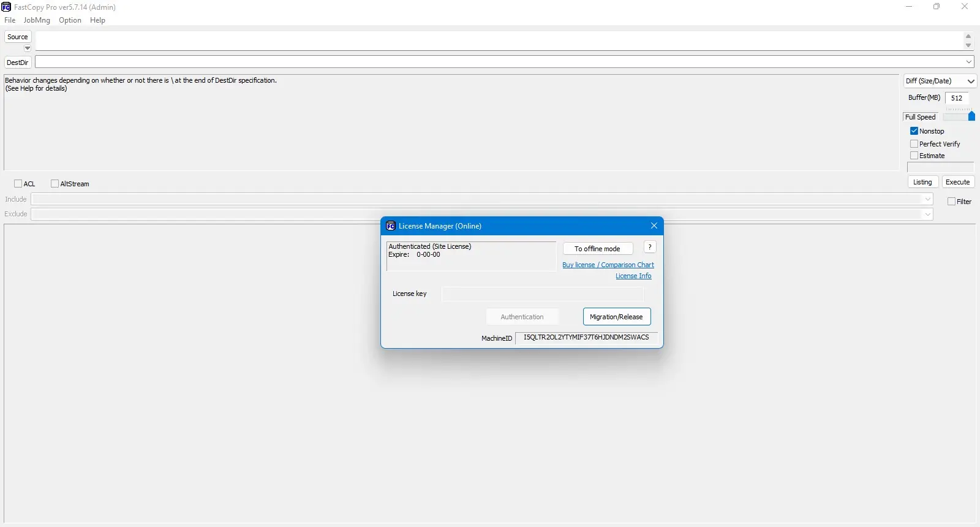
Task: Switch To offline mode
Action: 598,249
